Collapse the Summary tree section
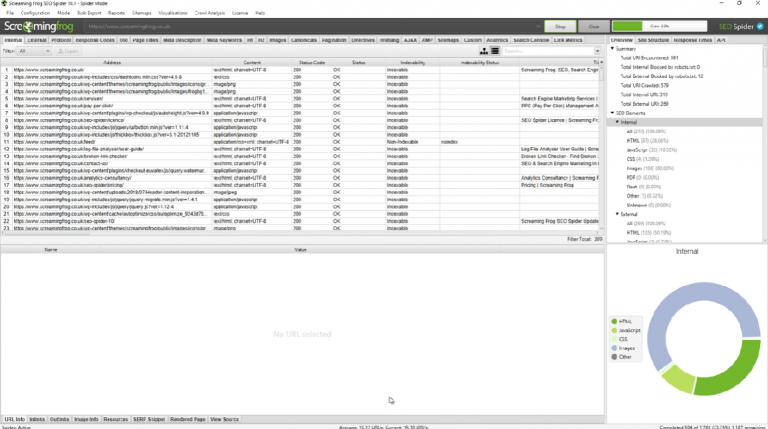The width and height of the screenshot is (768, 429). point(612,48)
